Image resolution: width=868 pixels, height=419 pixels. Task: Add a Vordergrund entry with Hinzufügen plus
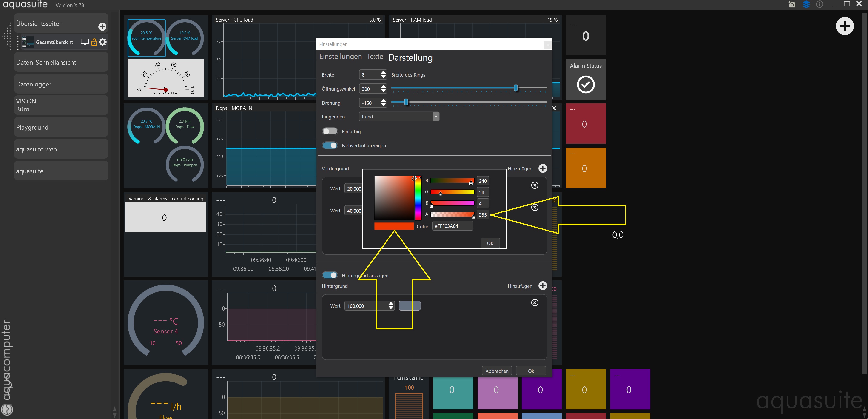pyautogui.click(x=543, y=168)
